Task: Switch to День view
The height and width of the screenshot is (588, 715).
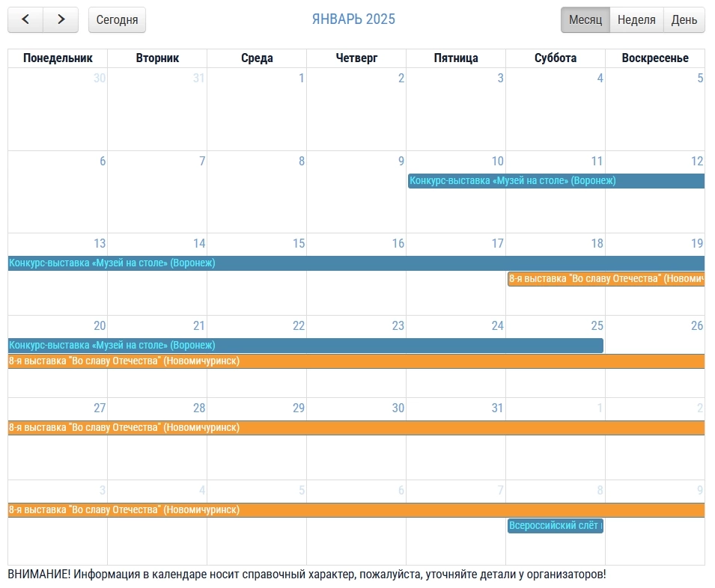Action: pos(684,19)
